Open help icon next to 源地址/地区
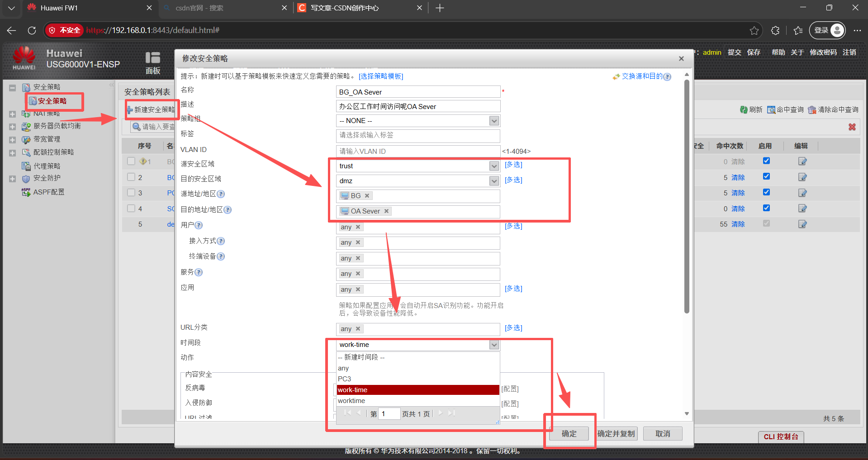 pyautogui.click(x=221, y=194)
